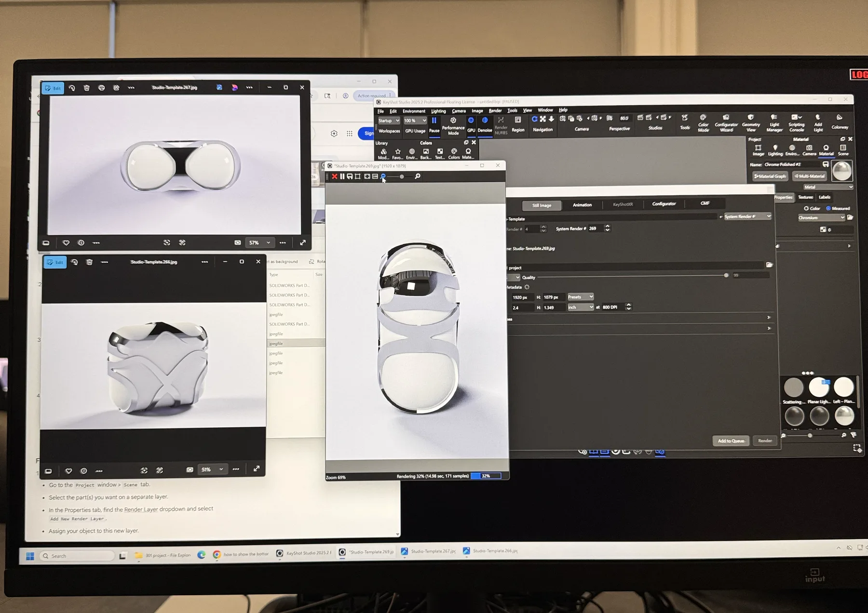This screenshot has height=613, width=868.
Task: Click the Material Graph button
Action: point(770,176)
